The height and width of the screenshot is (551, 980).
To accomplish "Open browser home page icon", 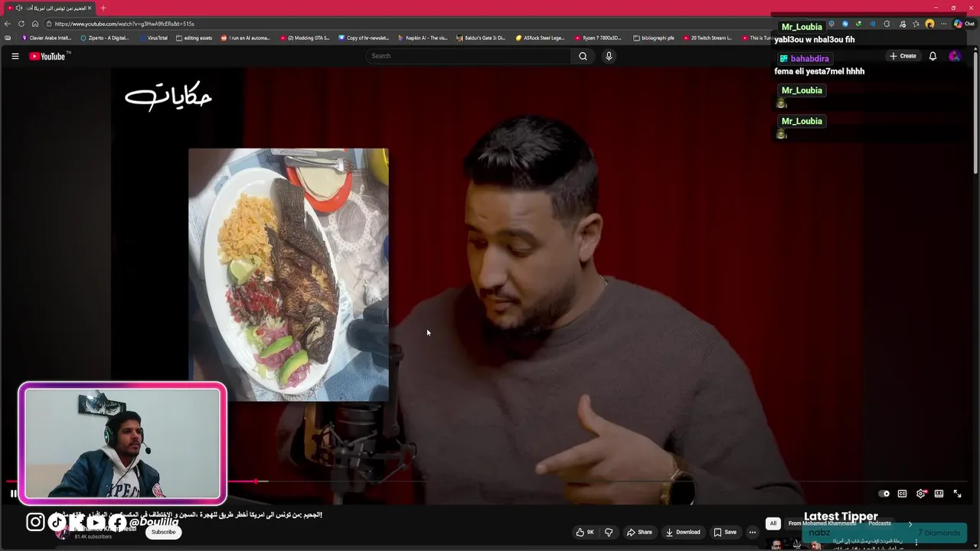I will (x=35, y=24).
